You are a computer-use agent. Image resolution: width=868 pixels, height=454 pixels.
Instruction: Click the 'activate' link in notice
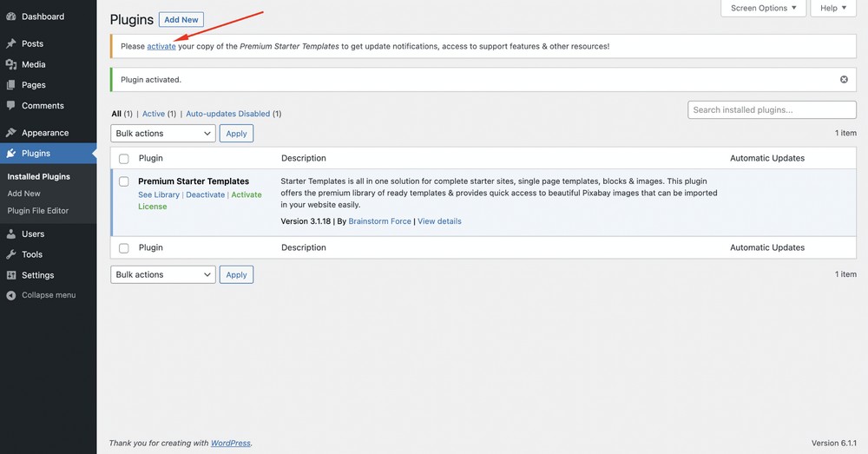[161, 47]
